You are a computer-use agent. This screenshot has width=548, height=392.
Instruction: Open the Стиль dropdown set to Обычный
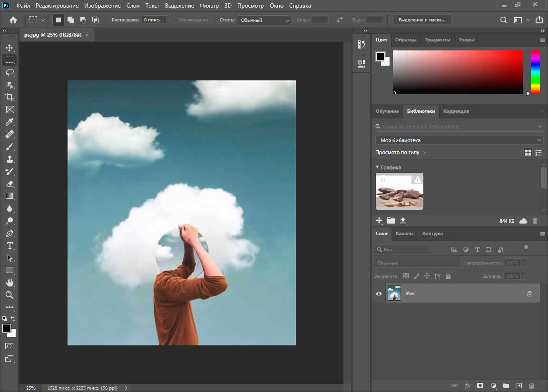pyautogui.click(x=264, y=20)
